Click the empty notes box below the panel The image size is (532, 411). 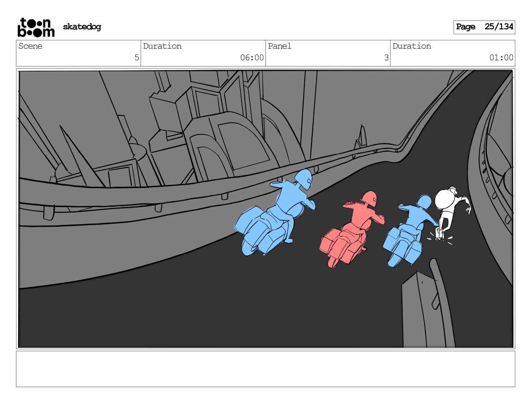click(x=266, y=369)
